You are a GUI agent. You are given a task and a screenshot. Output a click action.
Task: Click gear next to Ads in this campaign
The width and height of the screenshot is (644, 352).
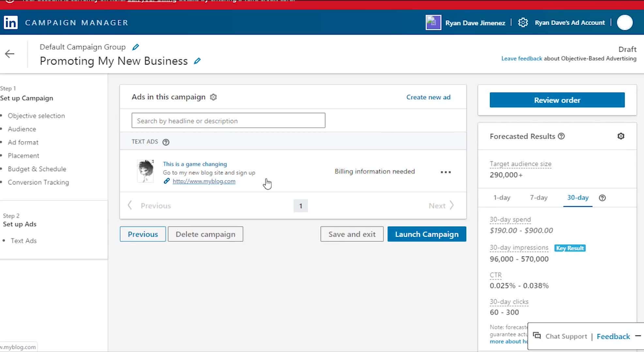(213, 97)
